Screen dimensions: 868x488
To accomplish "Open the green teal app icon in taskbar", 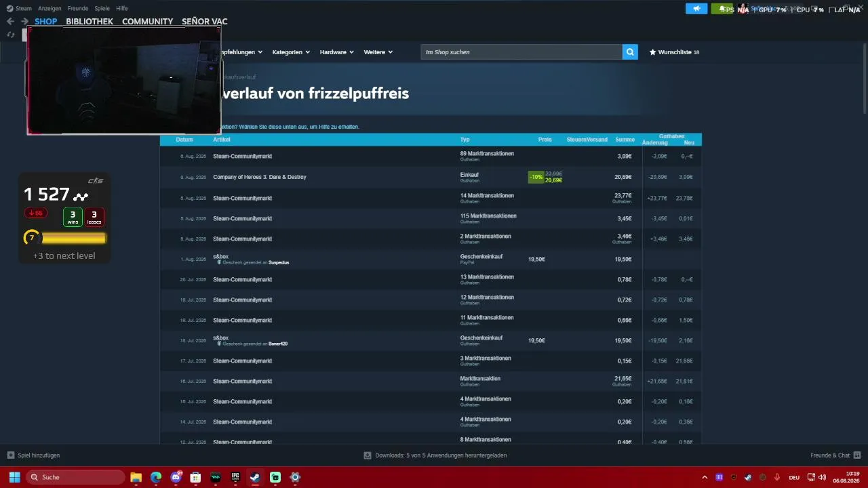I will tap(275, 477).
